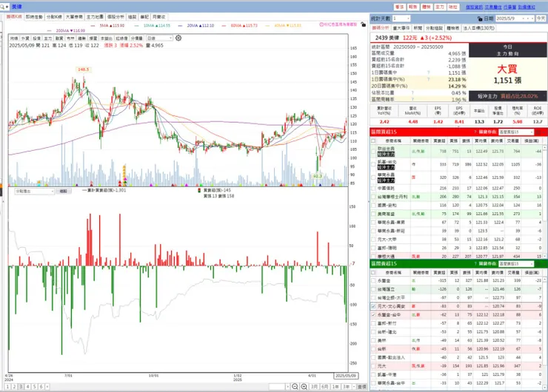Screen dimensions: 548x392
Task: Tick the checkbox for 美商高盛 row
Action: tap(373, 214)
